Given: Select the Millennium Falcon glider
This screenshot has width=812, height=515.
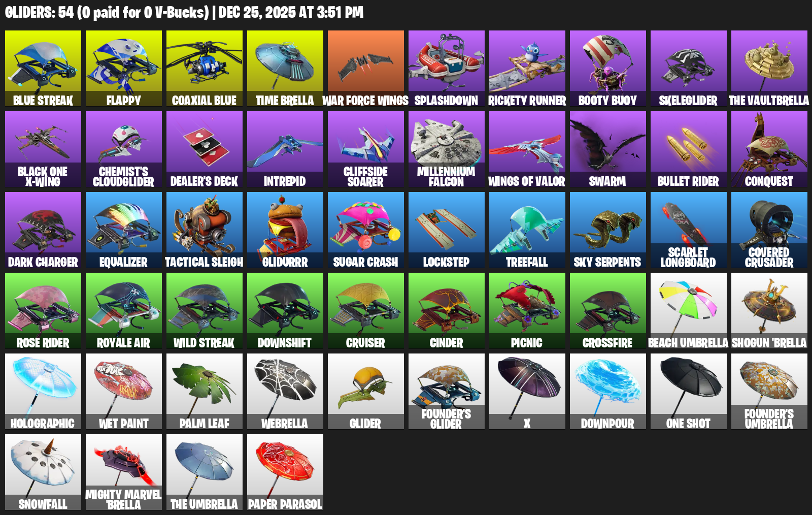Looking at the screenshot, I should [447, 149].
